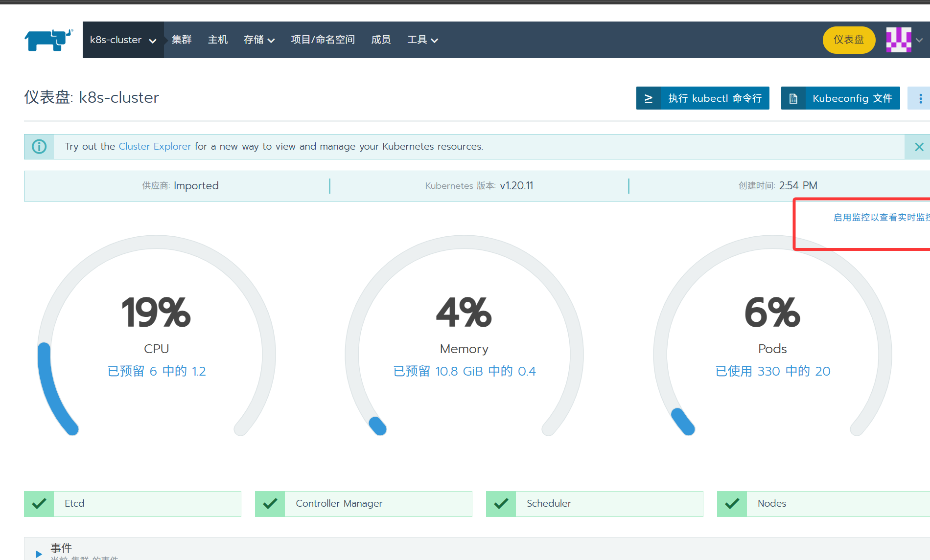Click the Etcd component status

[x=133, y=504]
